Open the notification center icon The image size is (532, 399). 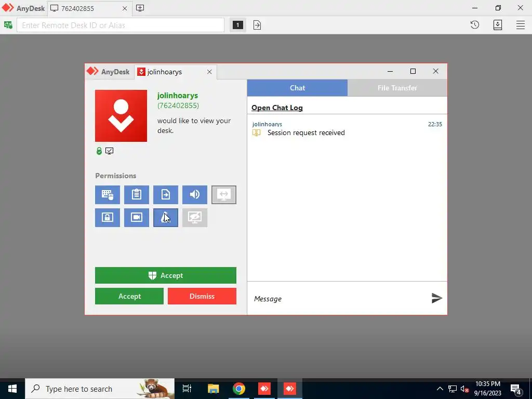[516, 389]
